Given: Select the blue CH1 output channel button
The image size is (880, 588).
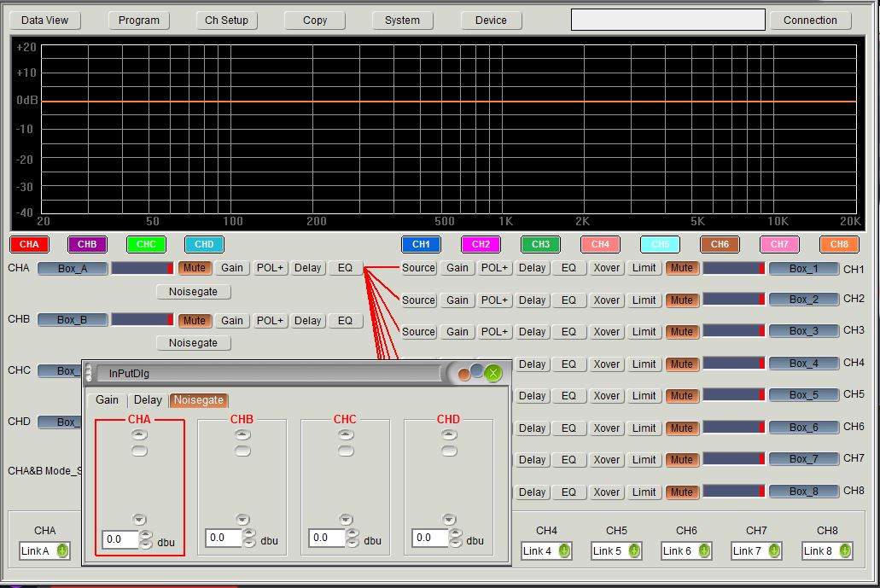Looking at the screenshot, I should click(x=421, y=244).
